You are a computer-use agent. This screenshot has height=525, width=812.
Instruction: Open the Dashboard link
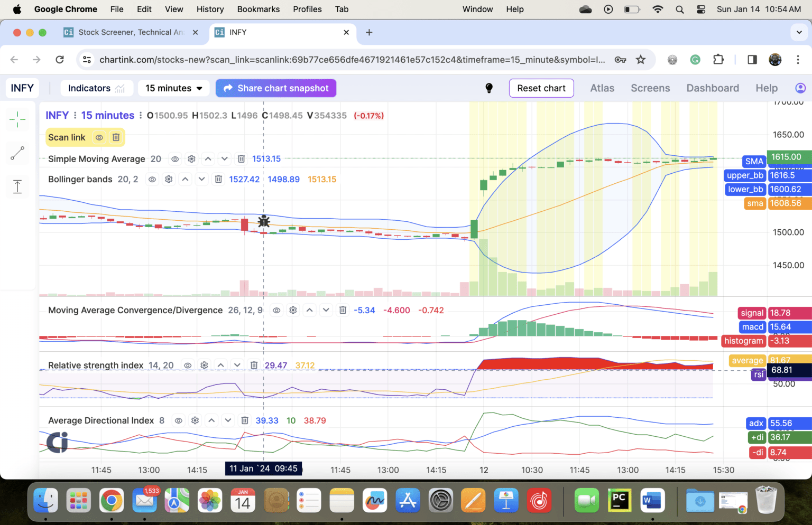coord(713,88)
